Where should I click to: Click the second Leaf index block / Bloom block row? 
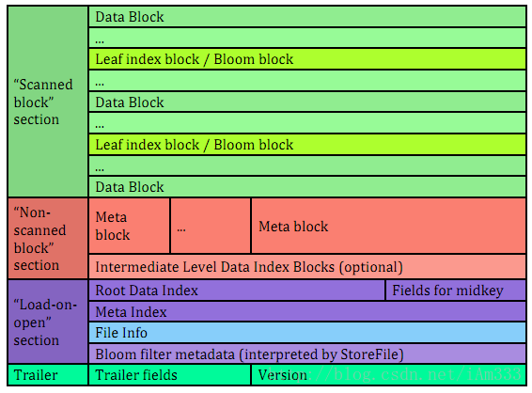pyautogui.click(x=307, y=145)
